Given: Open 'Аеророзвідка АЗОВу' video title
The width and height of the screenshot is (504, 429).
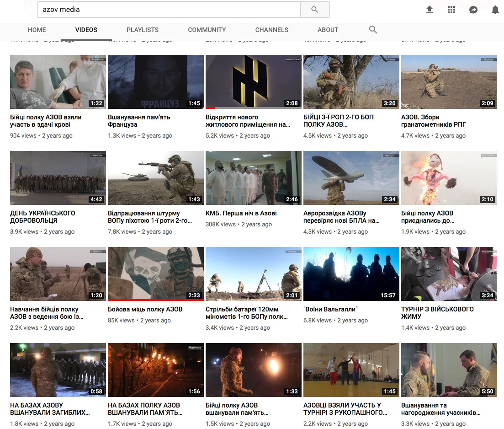Looking at the screenshot, I should tap(341, 217).
